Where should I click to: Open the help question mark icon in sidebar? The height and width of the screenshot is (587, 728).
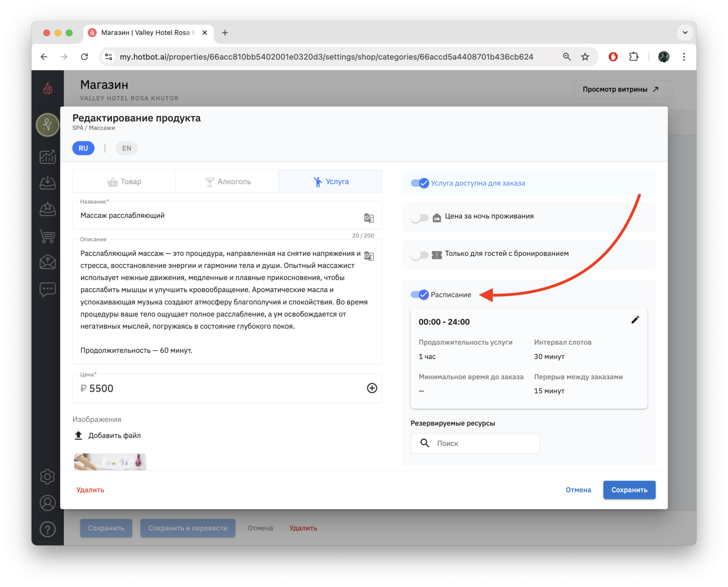48,529
